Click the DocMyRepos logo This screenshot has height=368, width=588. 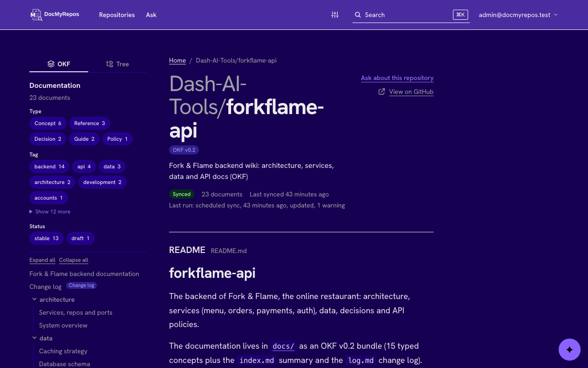click(55, 15)
